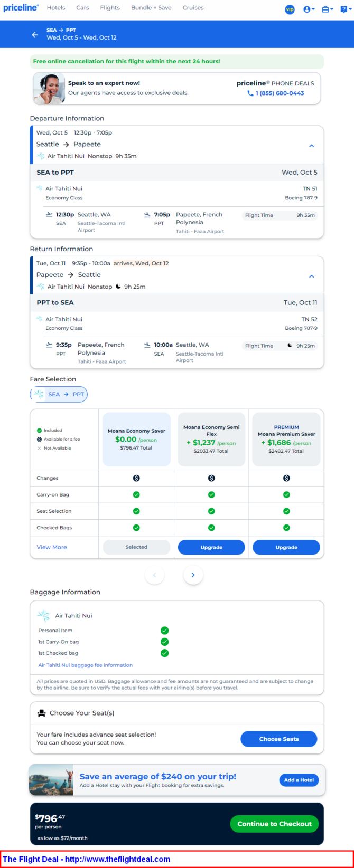Click the landing icon beside 10:00a

point(147,345)
